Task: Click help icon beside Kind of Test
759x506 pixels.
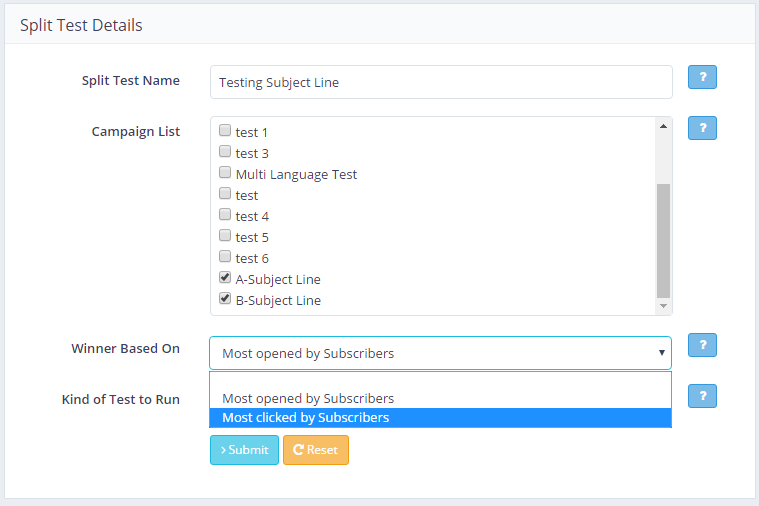Action: pyautogui.click(x=702, y=396)
